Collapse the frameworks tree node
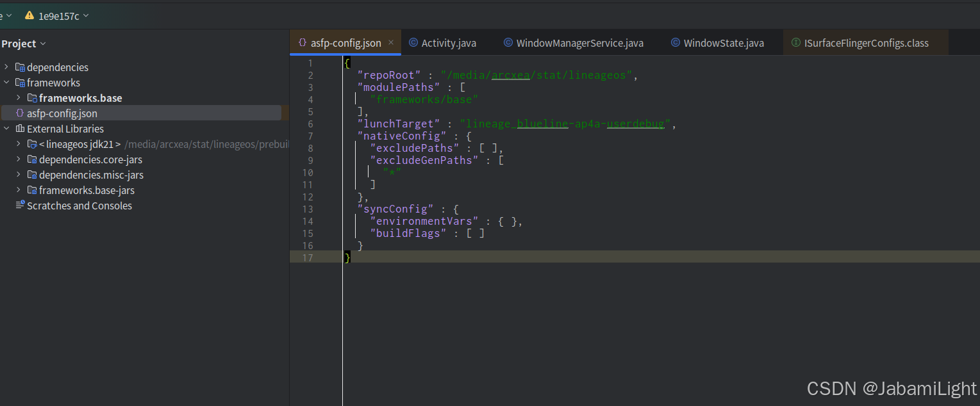 coord(6,83)
